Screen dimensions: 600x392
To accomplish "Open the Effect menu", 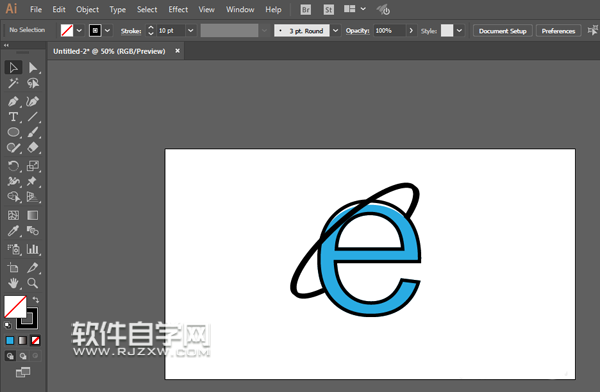I will (178, 10).
